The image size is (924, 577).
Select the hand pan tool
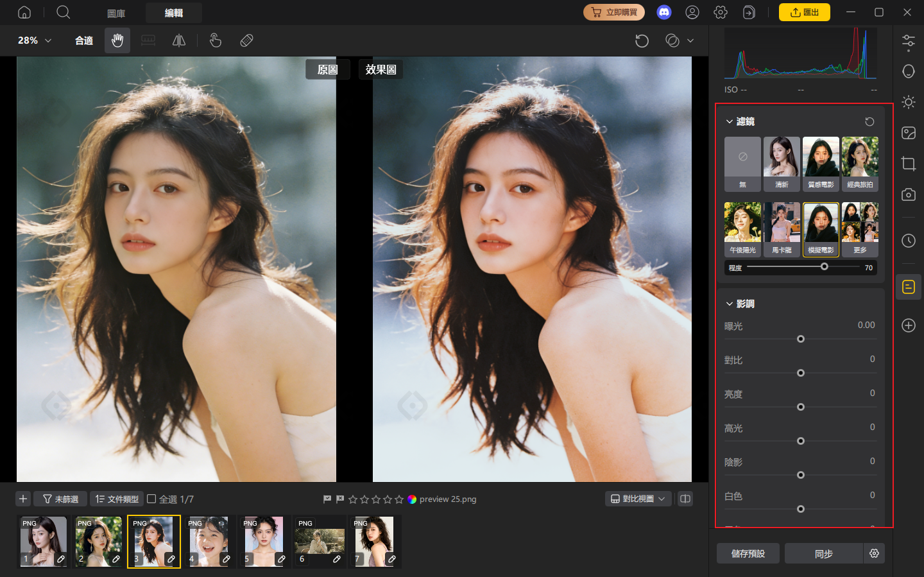pos(117,40)
